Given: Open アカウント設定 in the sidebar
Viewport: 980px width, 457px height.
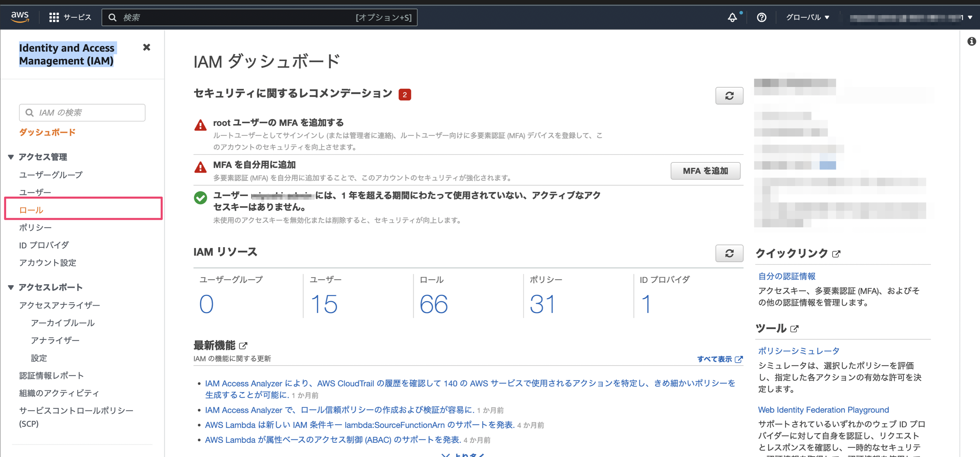Looking at the screenshot, I should [x=47, y=263].
